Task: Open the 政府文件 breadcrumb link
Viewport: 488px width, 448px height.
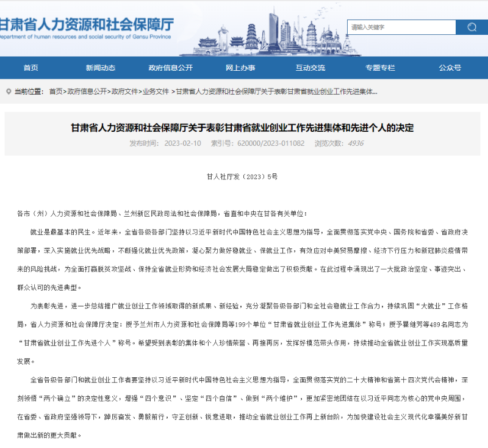Action: pyautogui.click(x=124, y=92)
